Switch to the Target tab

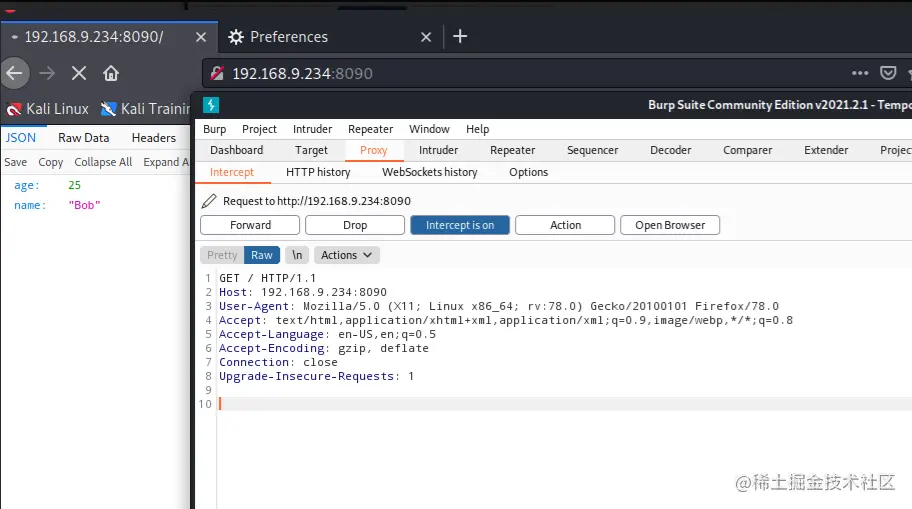[x=311, y=150]
